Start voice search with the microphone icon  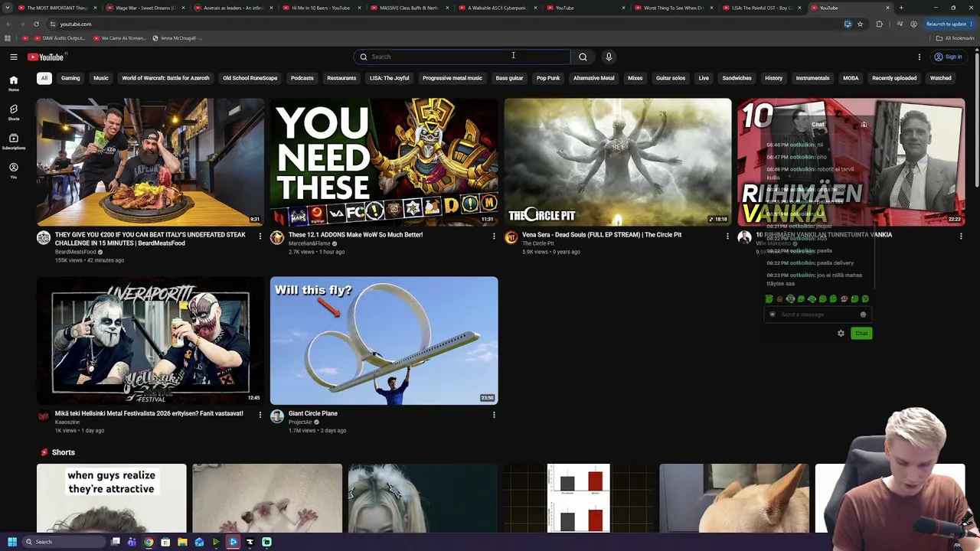[609, 57]
